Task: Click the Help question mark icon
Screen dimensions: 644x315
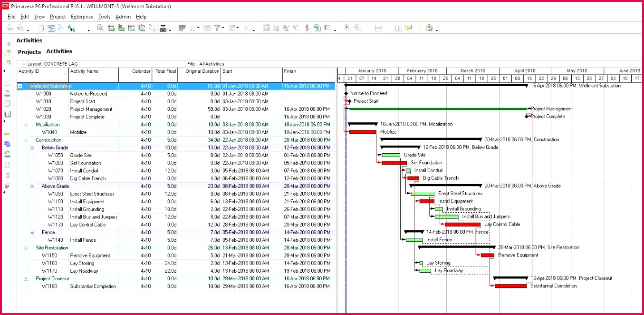Action: pyautogui.click(x=429, y=28)
